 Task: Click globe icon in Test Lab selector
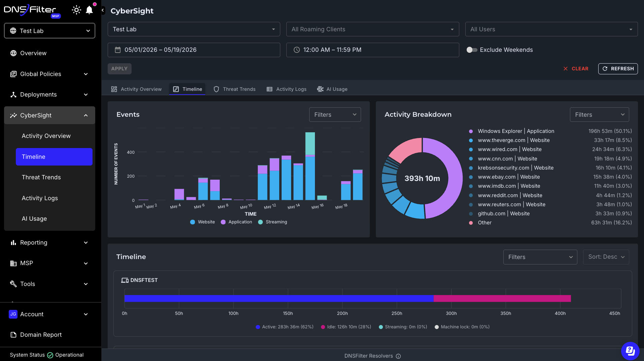coord(13,31)
